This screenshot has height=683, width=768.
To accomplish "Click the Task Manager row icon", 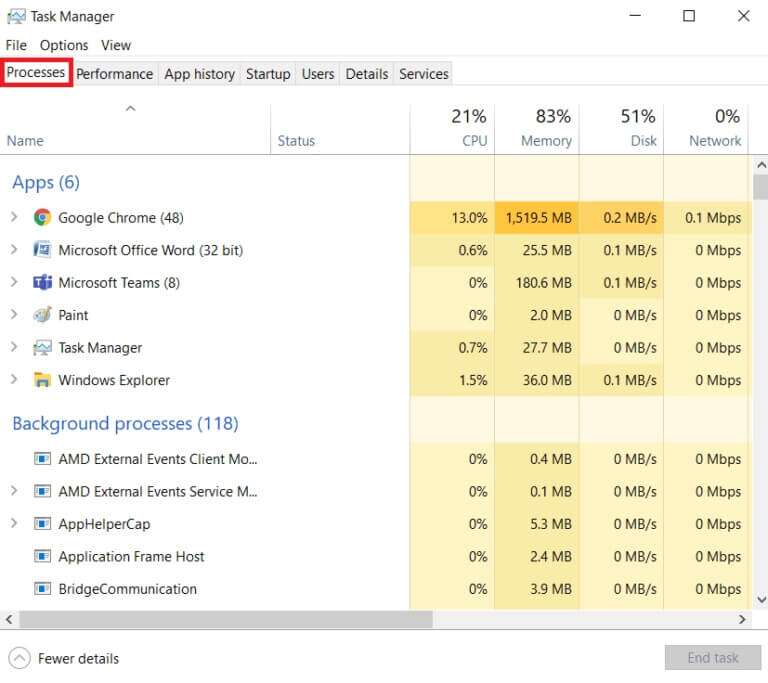I will click(x=42, y=348).
